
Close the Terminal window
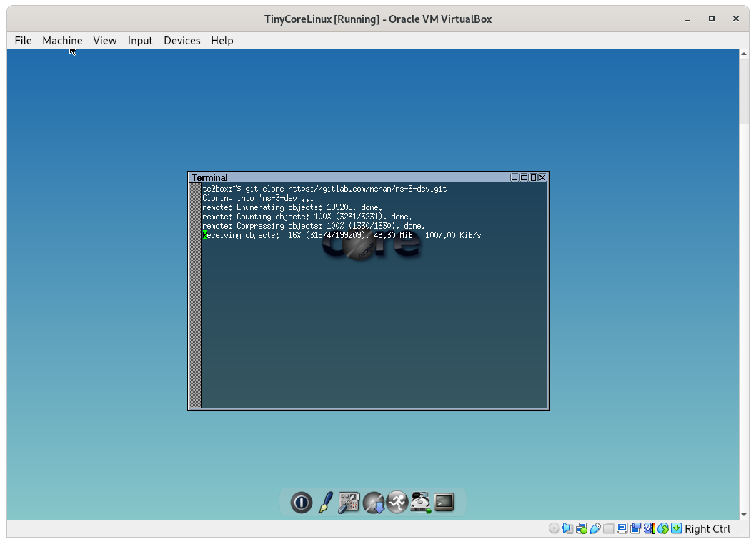click(x=542, y=177)
